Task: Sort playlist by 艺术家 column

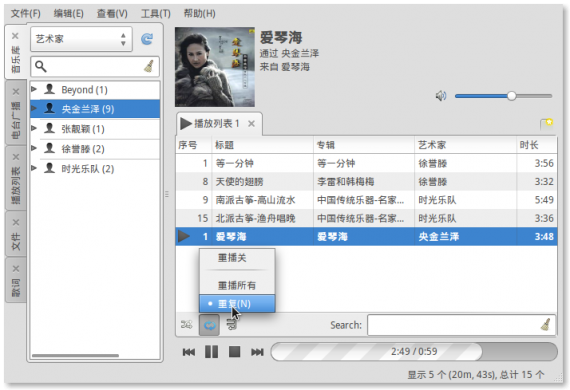Action: click(x=465, y=145)
